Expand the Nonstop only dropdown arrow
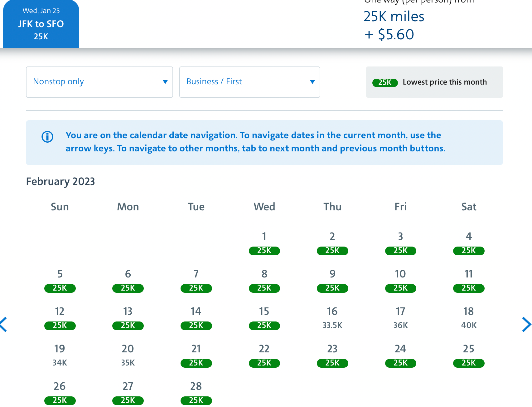The height and width of the screenshot is (407, 532). coord(165,82)
